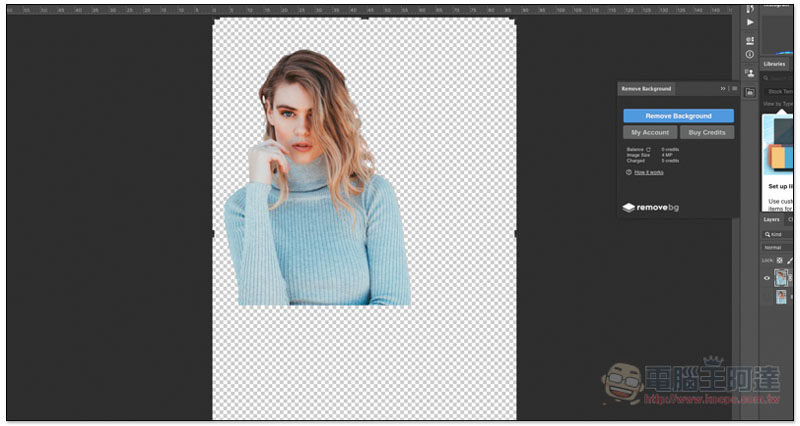Open the Kind layer filter dropdown

coord(778,234)
